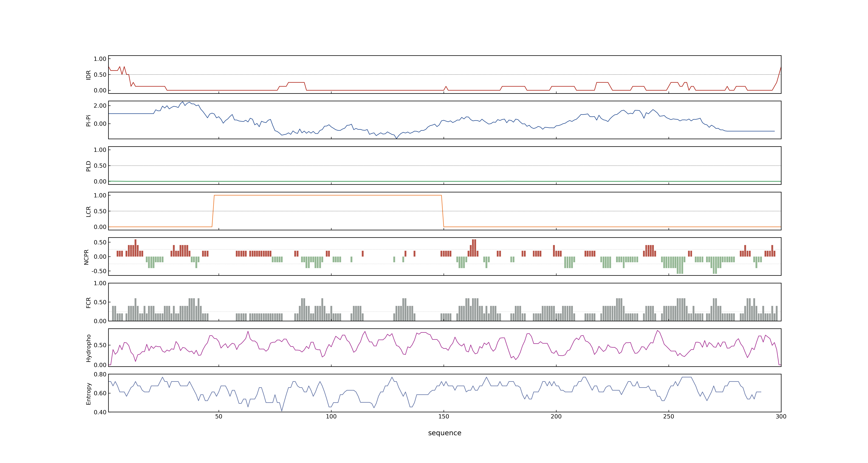Select the x-axis tick label 150
The height and width of the screenshot is (463, 868).
click(444, 416)
